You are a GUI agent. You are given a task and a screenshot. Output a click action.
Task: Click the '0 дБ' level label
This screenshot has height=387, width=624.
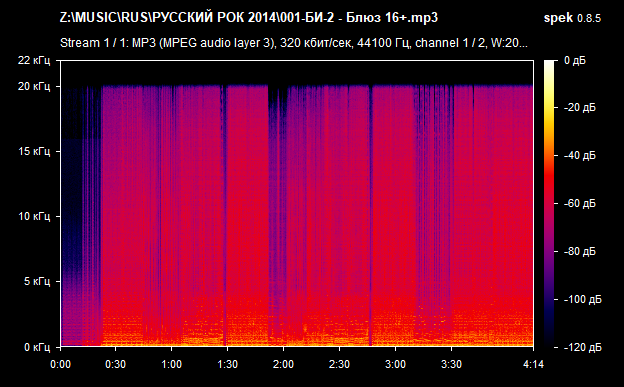pos(575,61)
